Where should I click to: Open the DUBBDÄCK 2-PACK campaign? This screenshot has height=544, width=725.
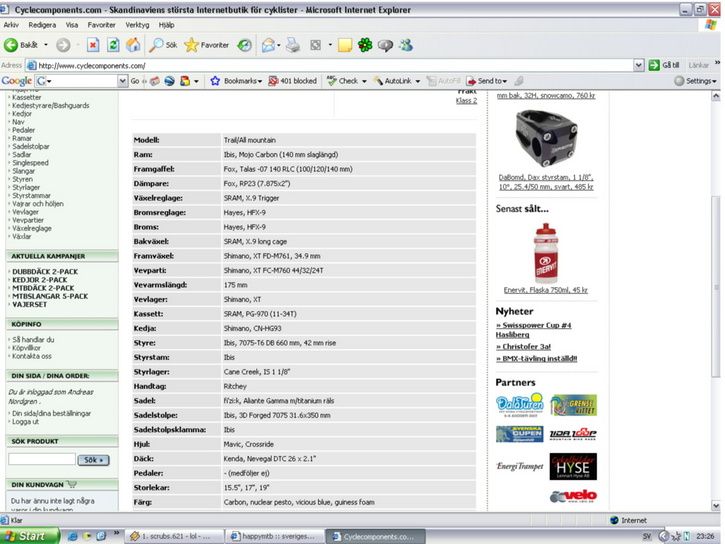[x=45, y=272]
